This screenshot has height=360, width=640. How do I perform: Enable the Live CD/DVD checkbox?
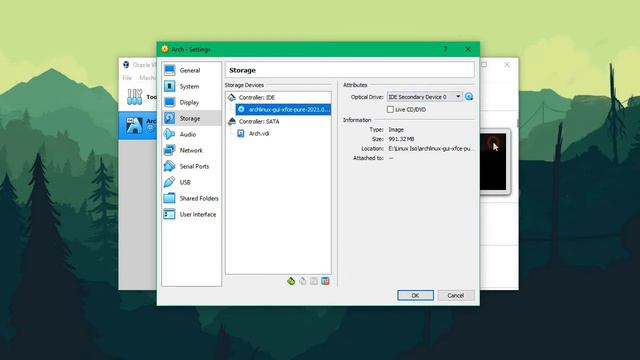click(390, 109)
